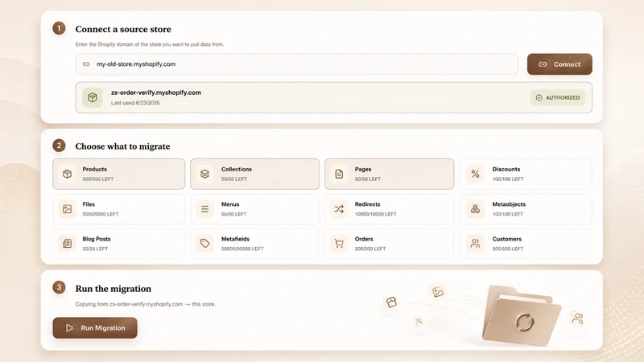Click the Pages document icon
The image size is (644, 362).
point(339,174)
